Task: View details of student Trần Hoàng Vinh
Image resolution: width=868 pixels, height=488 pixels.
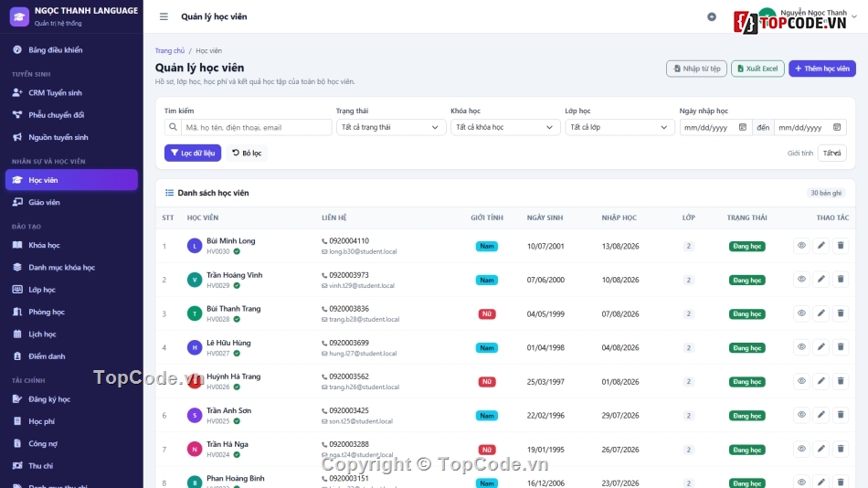Action: coord(801,279)
